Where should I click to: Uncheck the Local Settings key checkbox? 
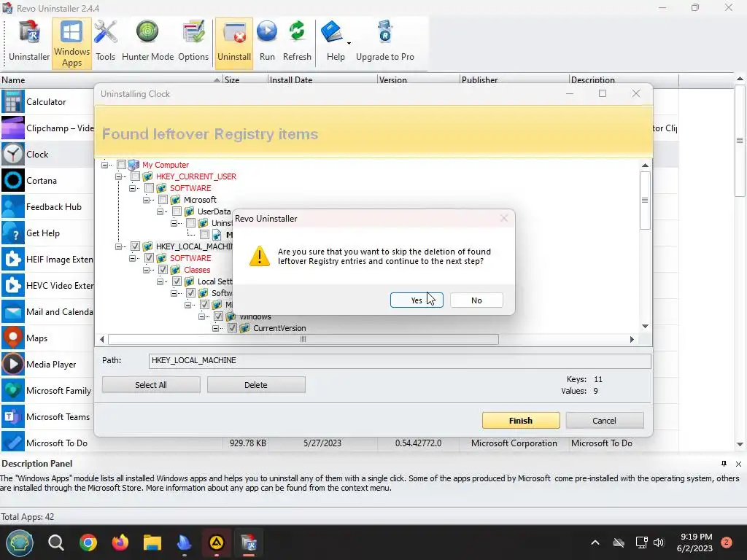tap(177, 281)
